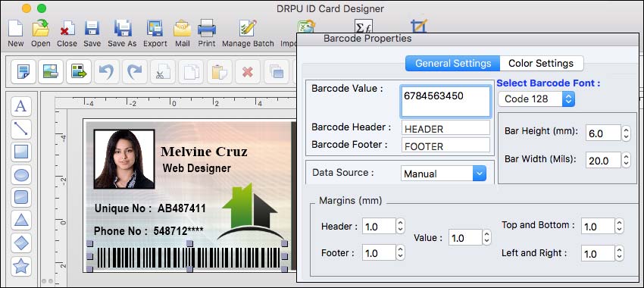Switch to the Color Settings tab
Image resolution: width=644 pixels, height=288 pixels.
pos(541,63)
